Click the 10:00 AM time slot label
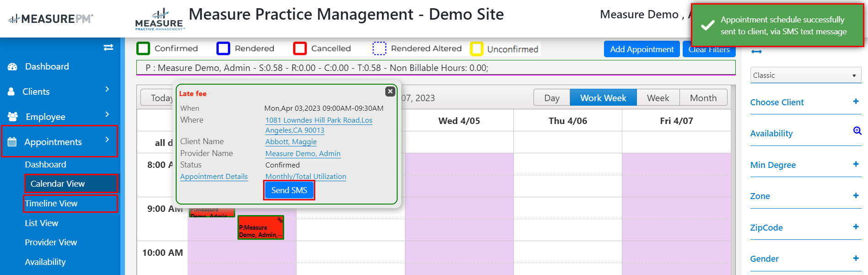Screen dimensions: 868x275 pos(162,253)
